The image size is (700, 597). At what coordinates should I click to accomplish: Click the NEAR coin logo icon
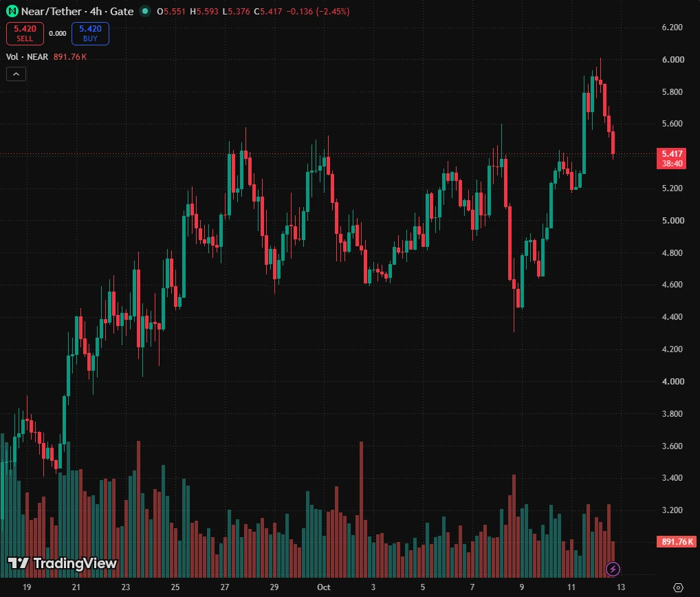click(12, 11)
